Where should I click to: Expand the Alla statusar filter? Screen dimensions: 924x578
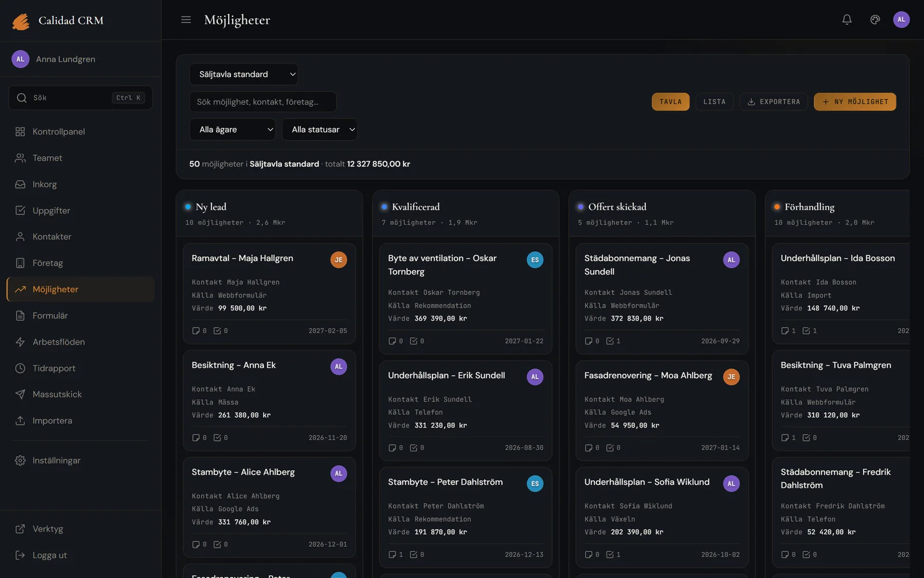pyautogui.click(x=319, y=129)
